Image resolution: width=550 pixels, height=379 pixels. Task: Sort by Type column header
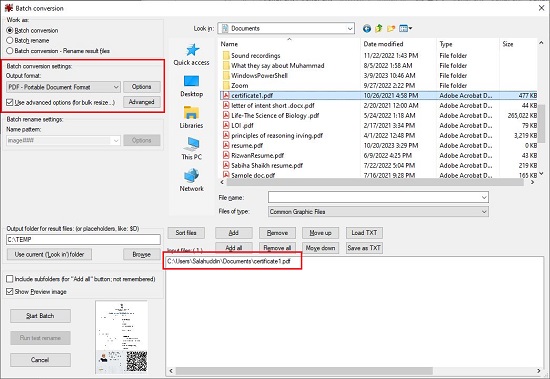(x=446, y=44)
